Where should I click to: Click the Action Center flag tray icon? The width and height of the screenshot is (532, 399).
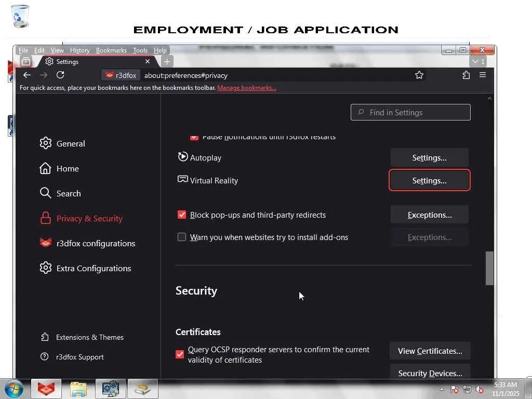coord(455,390)
